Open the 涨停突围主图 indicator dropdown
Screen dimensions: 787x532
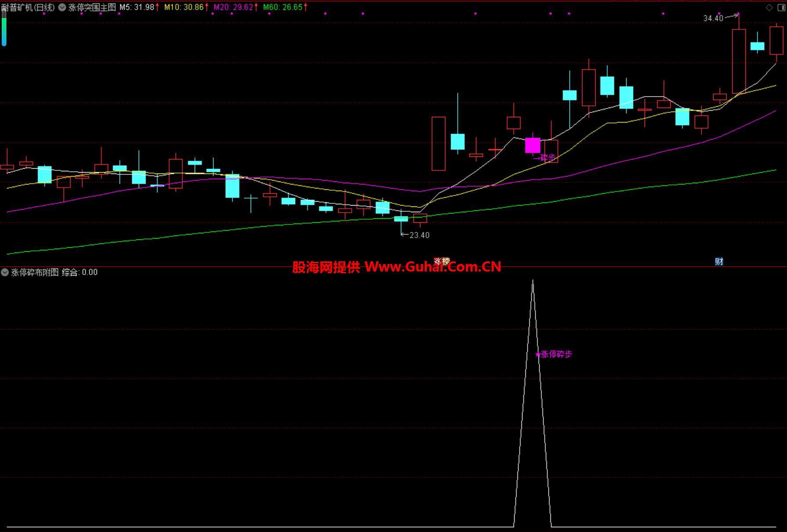(x=62, y=7)
